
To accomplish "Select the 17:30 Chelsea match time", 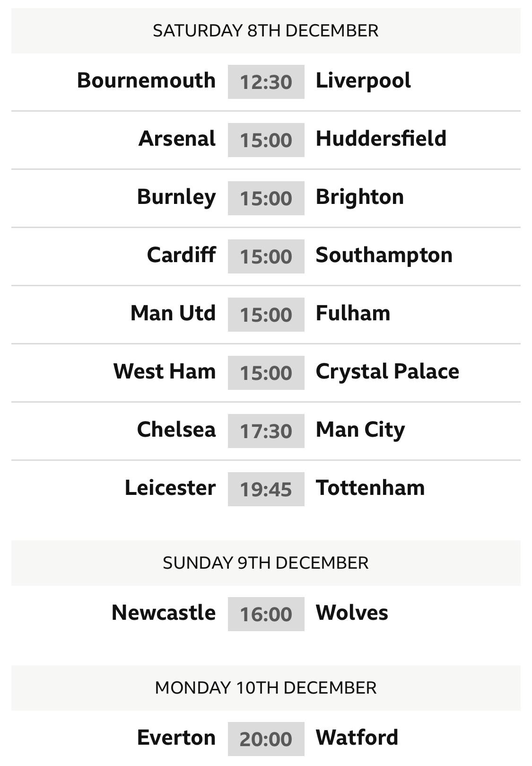I will (x=266, y=431).
